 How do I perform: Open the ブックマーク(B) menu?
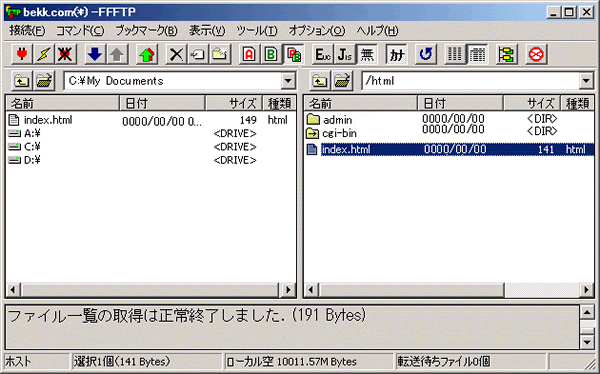pyautogui.click(x=146, y=31)
